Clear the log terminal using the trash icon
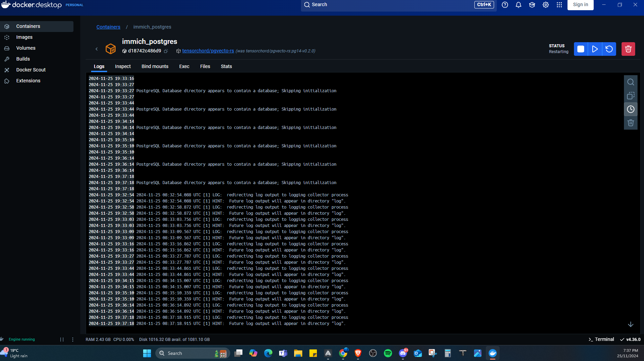The image size is (644, 361). tap(631, 123)
